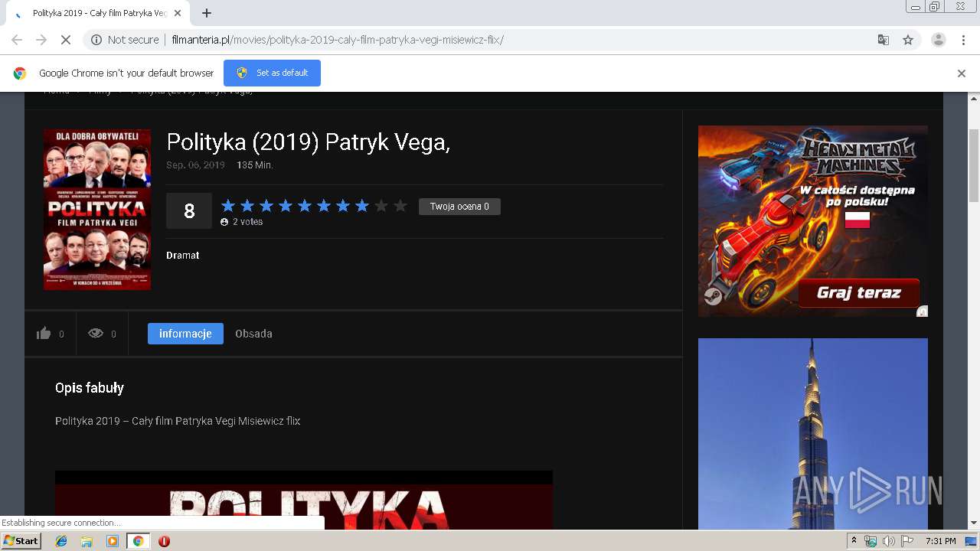Rate the movie eight stars

point(361,206)
